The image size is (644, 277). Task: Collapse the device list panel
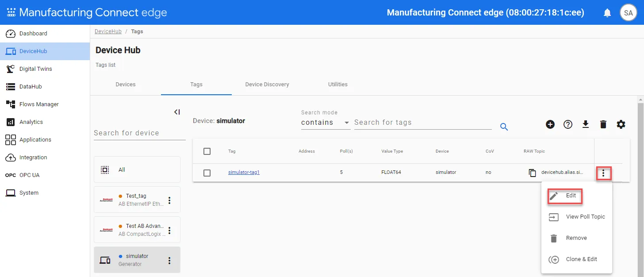pyautogui.click(x=177, y=112)
